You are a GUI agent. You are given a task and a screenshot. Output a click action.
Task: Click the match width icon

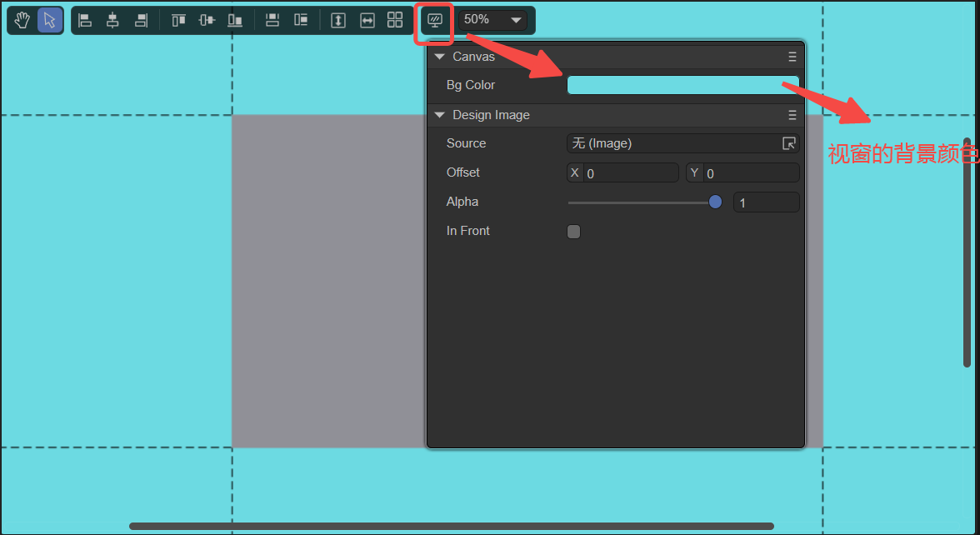367,20
